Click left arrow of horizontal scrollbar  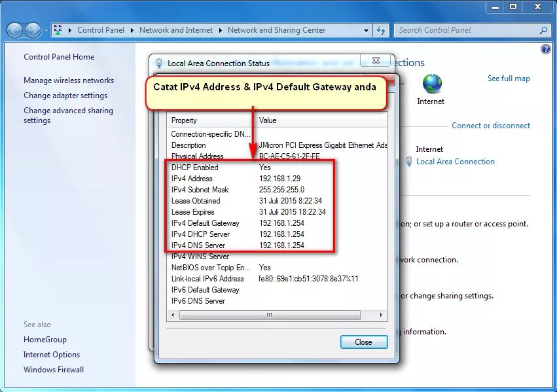coord(173,315)
